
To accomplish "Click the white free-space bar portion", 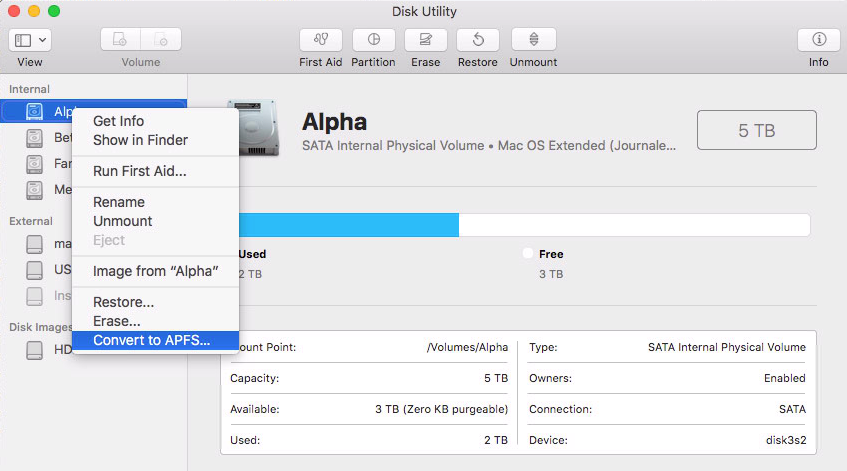I will [x=634, y=225].
